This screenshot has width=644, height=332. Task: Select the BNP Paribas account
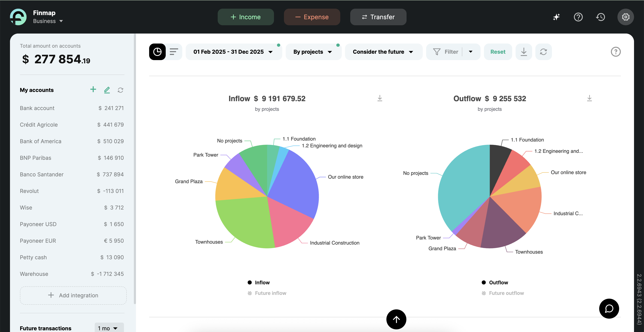[x=72, y=158]
